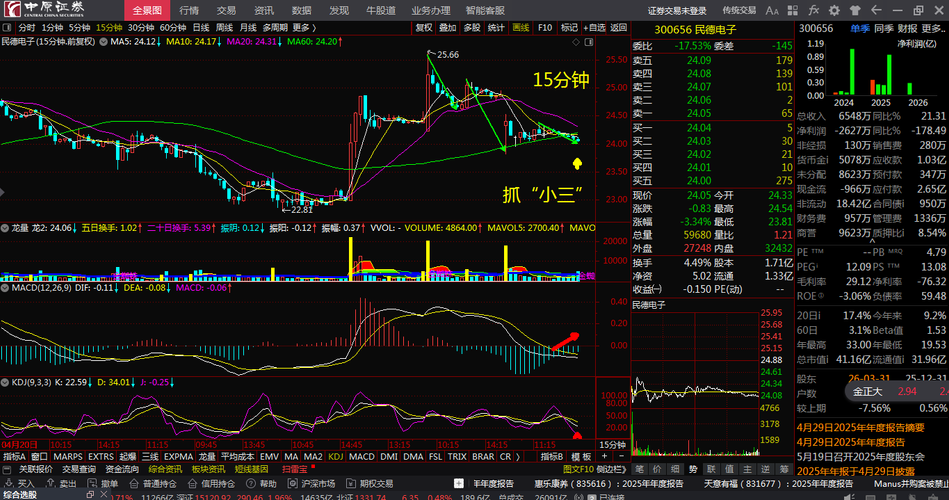The height and width of the screenshot is (500, 949).
Task: Open 多周期 multi-period dropdown
Action: 275,27
